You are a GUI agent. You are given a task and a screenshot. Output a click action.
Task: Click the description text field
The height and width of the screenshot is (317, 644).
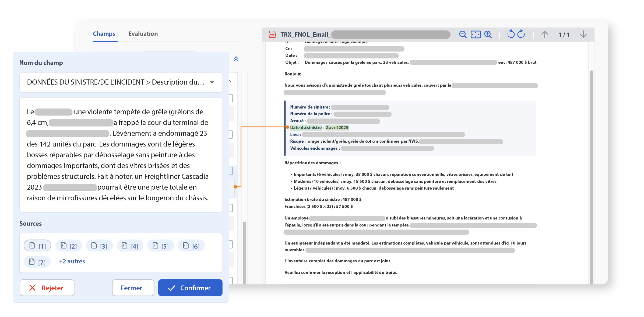tap(121, 155)
